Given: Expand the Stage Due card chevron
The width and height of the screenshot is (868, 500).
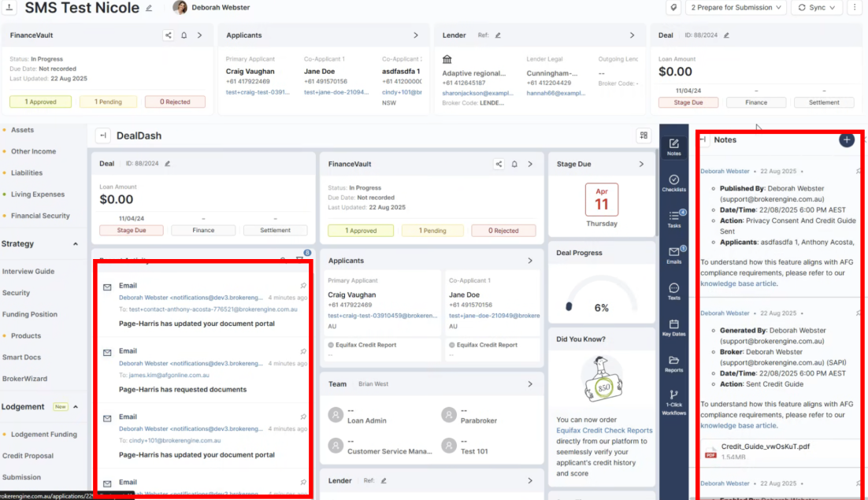Looking at the screenshot, I should coord(641,165).
